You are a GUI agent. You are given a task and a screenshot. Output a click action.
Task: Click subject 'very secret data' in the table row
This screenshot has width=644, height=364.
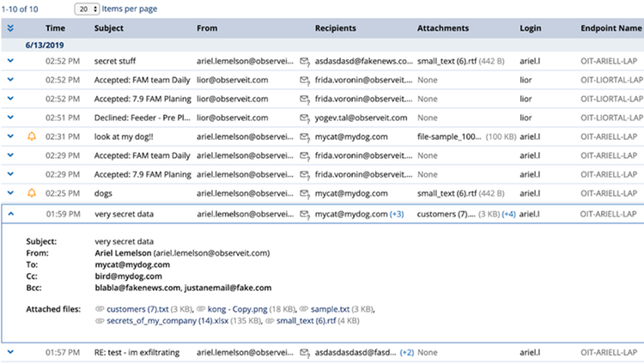(124, 214)
